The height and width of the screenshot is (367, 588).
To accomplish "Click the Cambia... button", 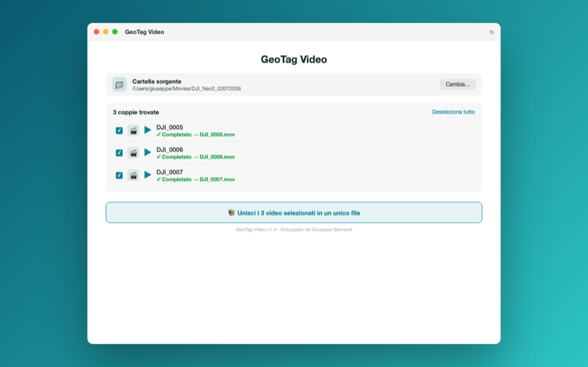I will [x=457, y=84].
